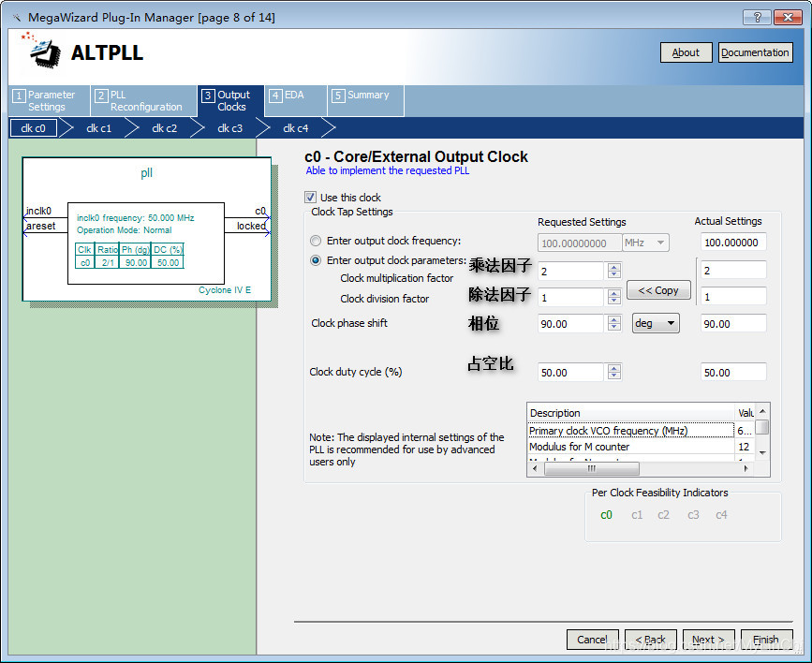The height and width of the screenshot is (663, 812).
Task: Click the actual duty cycle 50.00 field
Action: tap(733, 373)
